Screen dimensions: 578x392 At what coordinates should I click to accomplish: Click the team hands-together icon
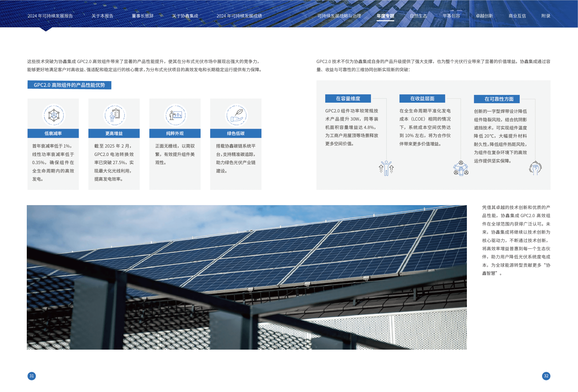(461, 168)
